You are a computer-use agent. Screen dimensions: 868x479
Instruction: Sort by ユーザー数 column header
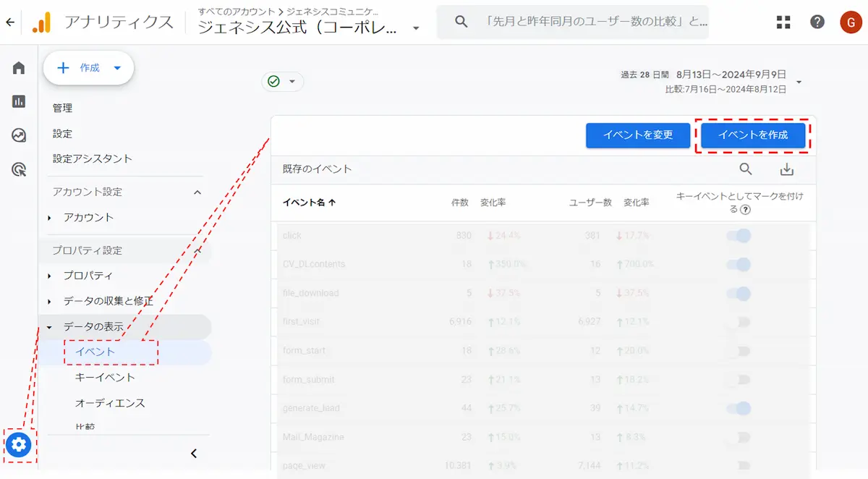(591, 203)
